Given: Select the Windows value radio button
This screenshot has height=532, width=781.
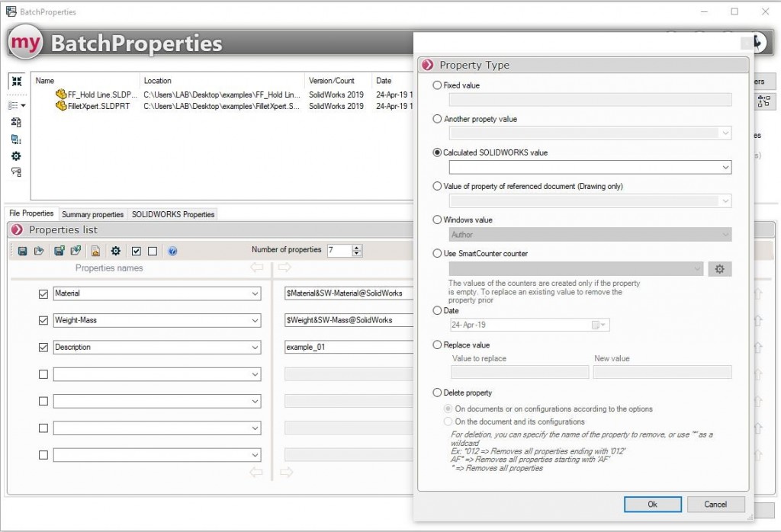Looking at the screenshot, I should 437,220.
